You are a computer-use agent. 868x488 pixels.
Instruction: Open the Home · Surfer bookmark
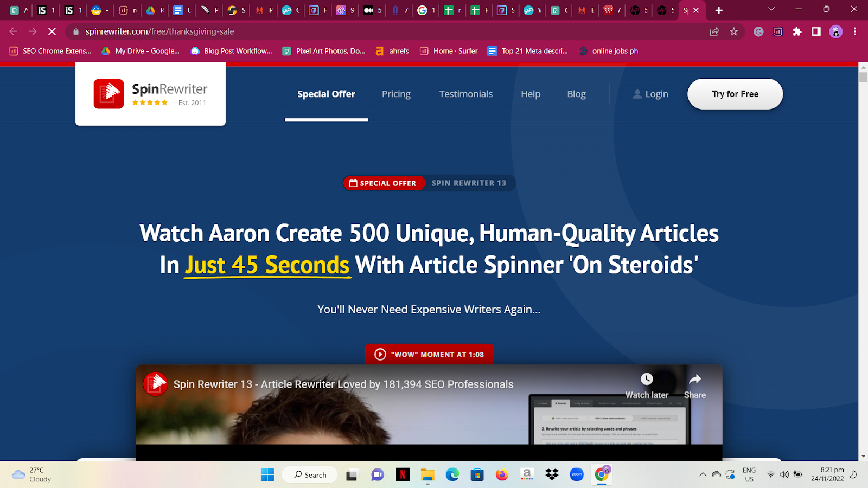tap(449, 51)
